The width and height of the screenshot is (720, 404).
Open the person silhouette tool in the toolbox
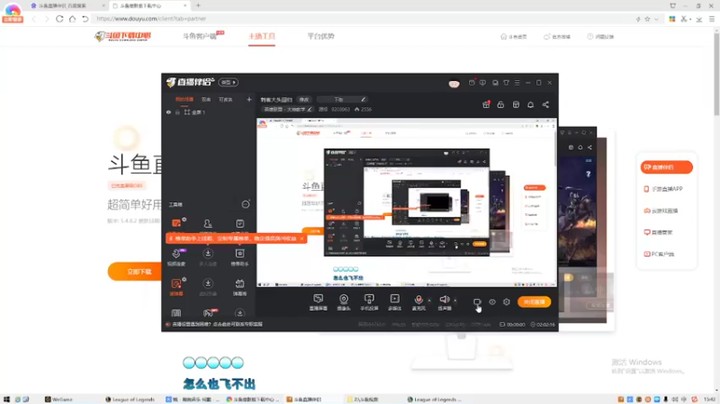[x=208, y=224]
